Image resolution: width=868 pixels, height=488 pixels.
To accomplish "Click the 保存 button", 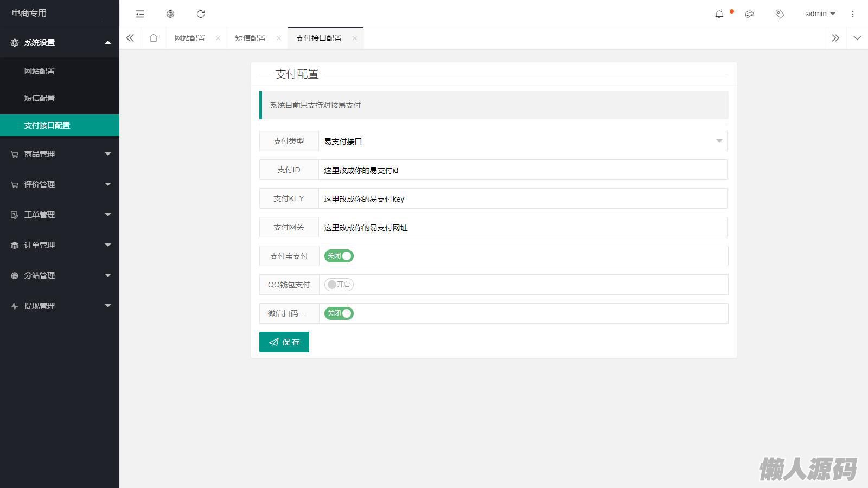I will [284, 342].
